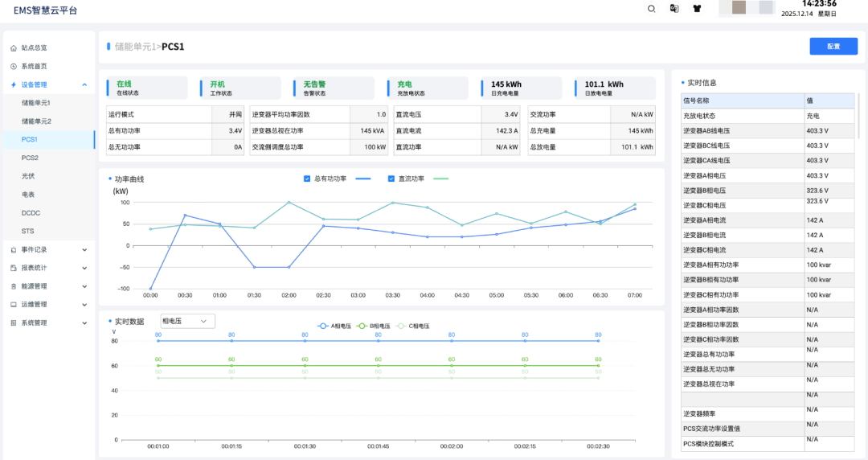Collapse the 设备管理 menu chevron
This screenshot has width=868, height=460.
(84, 84)
